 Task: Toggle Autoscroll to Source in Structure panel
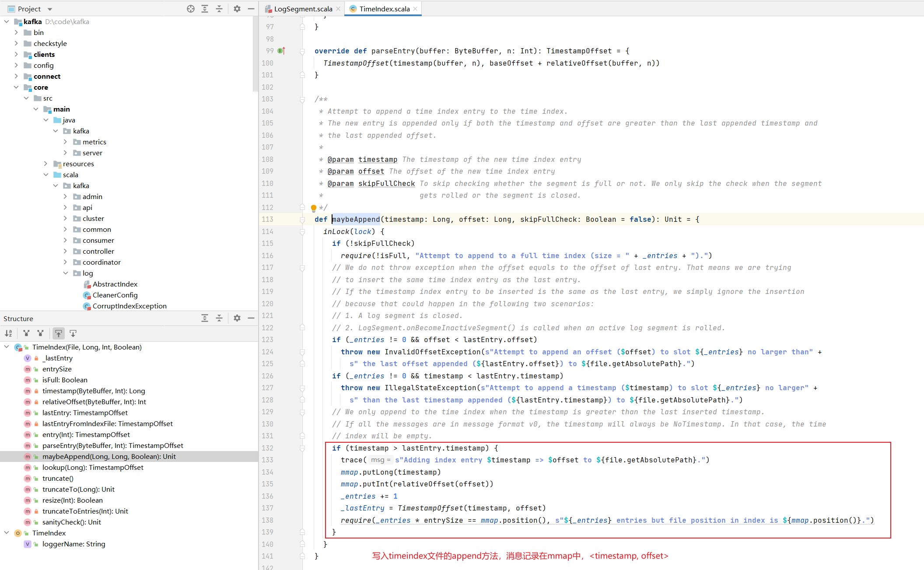(58, 333)
